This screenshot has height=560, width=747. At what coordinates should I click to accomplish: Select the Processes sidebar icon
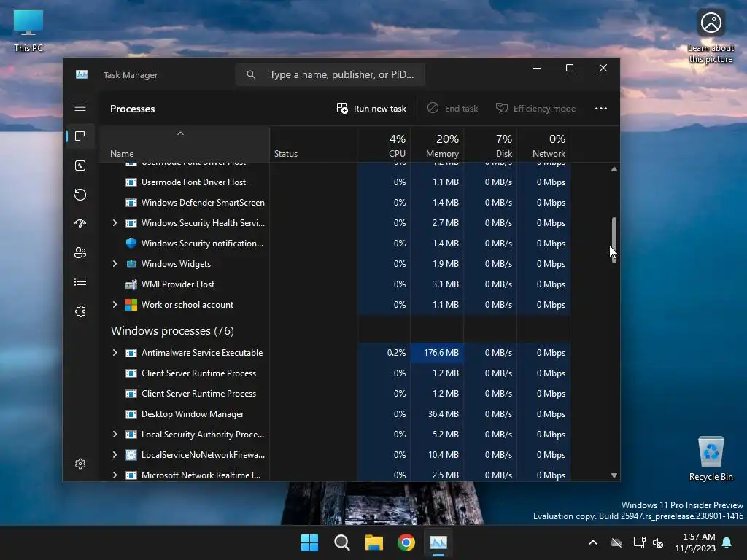(x=80, y=136)
